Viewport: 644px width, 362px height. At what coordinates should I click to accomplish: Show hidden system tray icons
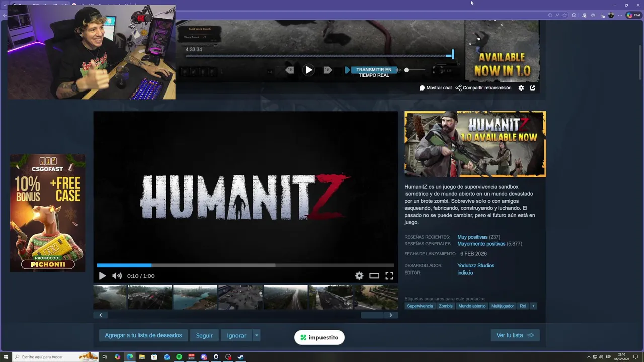coord(589,357)
